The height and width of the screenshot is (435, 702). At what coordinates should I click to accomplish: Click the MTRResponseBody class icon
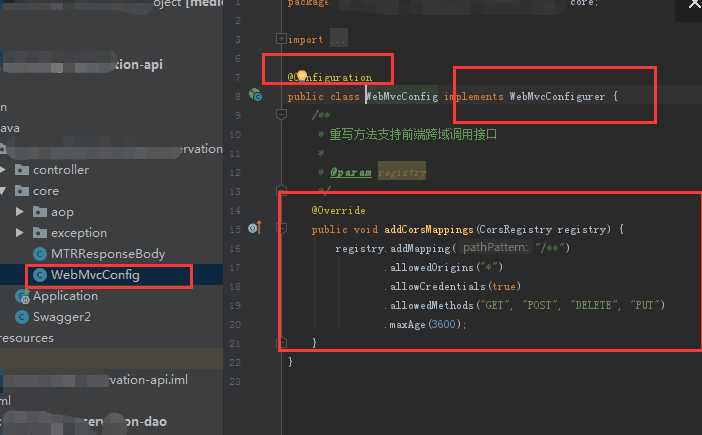[x=40, y=254]
